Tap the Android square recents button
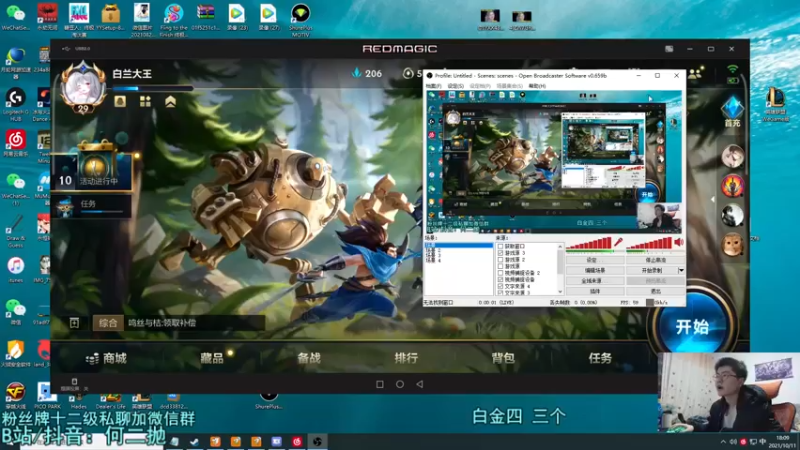Image resolution: width=800 pixels, height=450 pixels. tap(380, 384)
